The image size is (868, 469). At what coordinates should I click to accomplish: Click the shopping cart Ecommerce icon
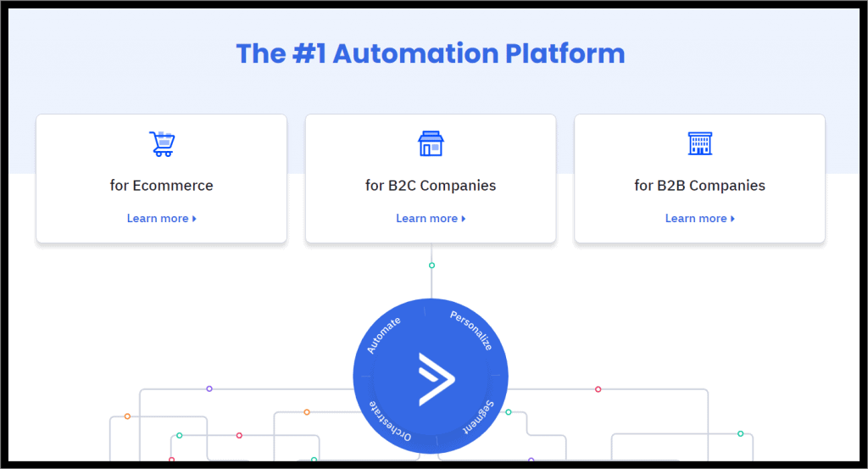click(162, 144)
